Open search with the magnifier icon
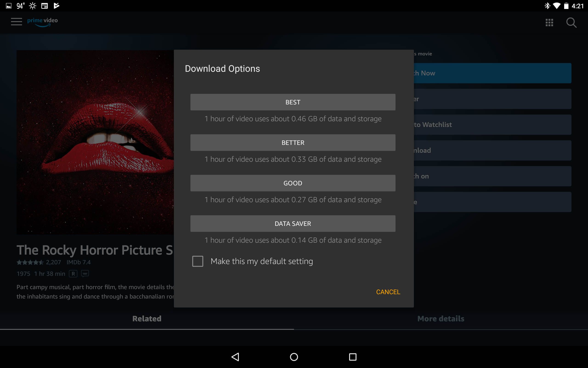588x368 pixels. click(x=571, y=23)
